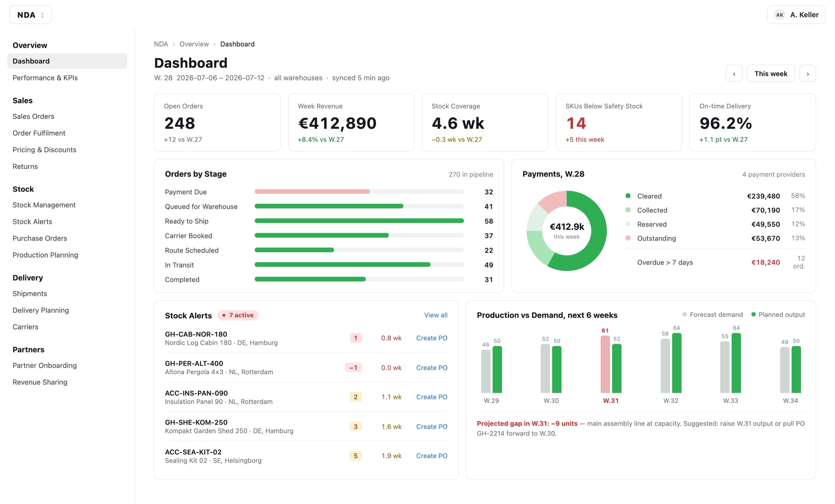Click the ACC-SEA-KIT-02 SKU title
Viewport: 835px width, 504px height.
point(193,452)
